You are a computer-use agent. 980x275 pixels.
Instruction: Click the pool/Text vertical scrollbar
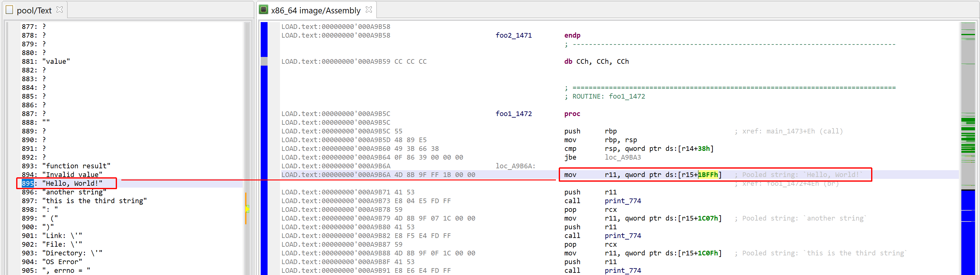coord(247,148)
